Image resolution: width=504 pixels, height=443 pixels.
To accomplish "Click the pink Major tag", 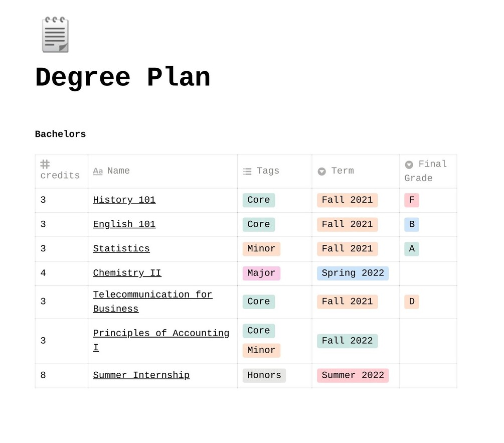I will (x=261, y=273).
